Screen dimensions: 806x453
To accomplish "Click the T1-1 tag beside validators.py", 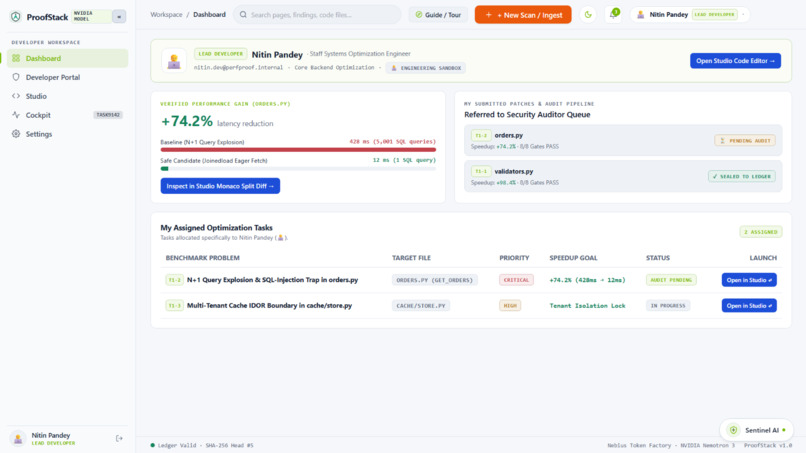I will [481, 172].
